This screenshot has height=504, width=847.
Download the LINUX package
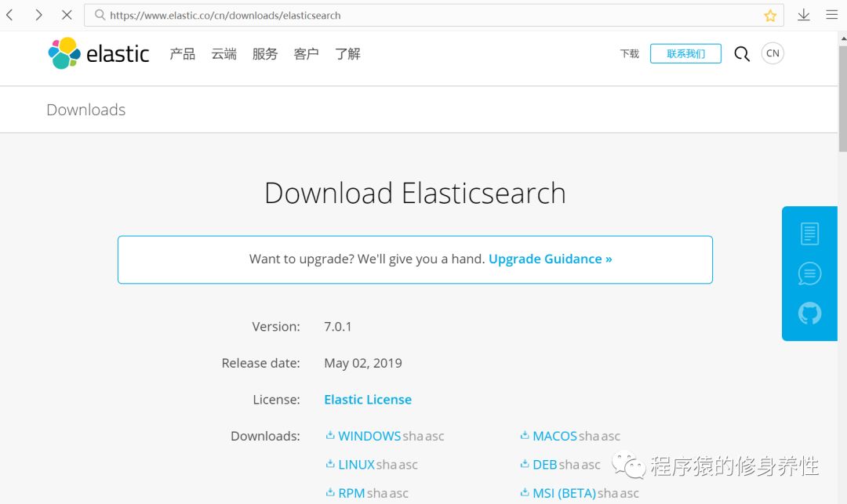tap(357, 465)
